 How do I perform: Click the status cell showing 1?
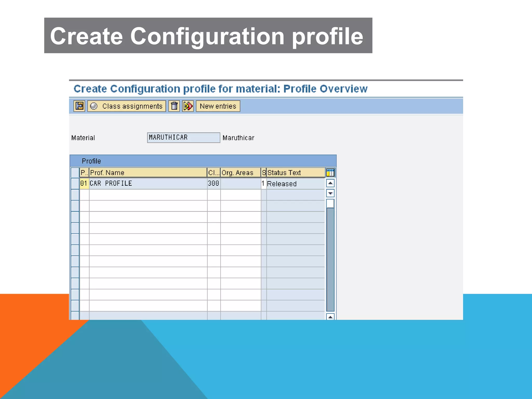(264, 183)
